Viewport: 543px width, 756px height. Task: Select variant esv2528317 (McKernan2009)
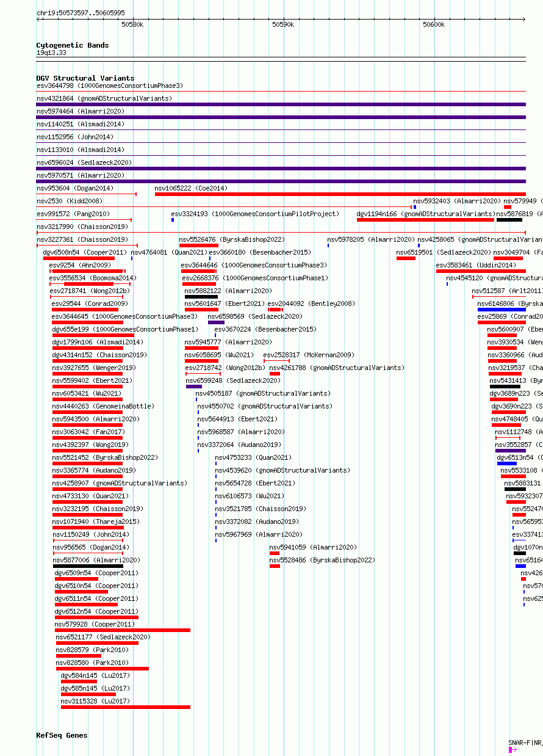click(x=309, y=355)
